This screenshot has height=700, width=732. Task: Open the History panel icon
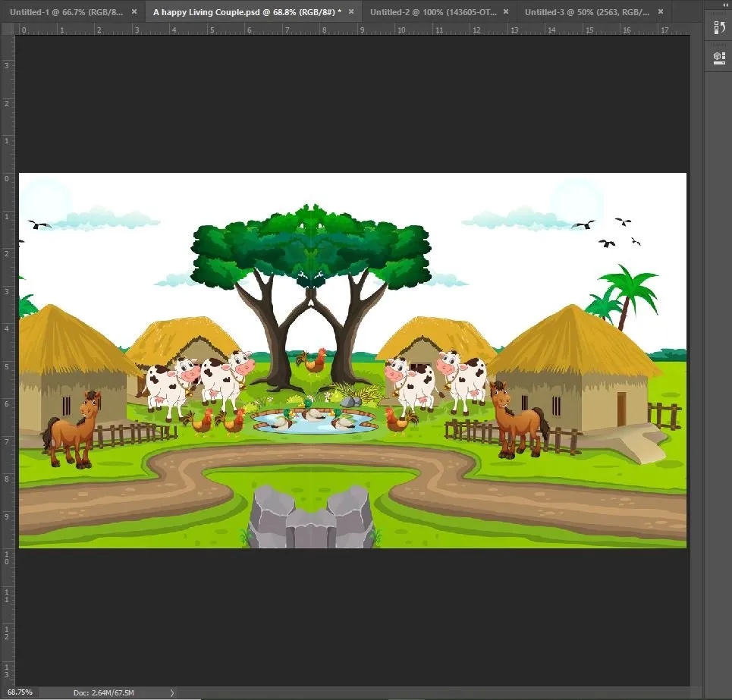pos(718,29)
